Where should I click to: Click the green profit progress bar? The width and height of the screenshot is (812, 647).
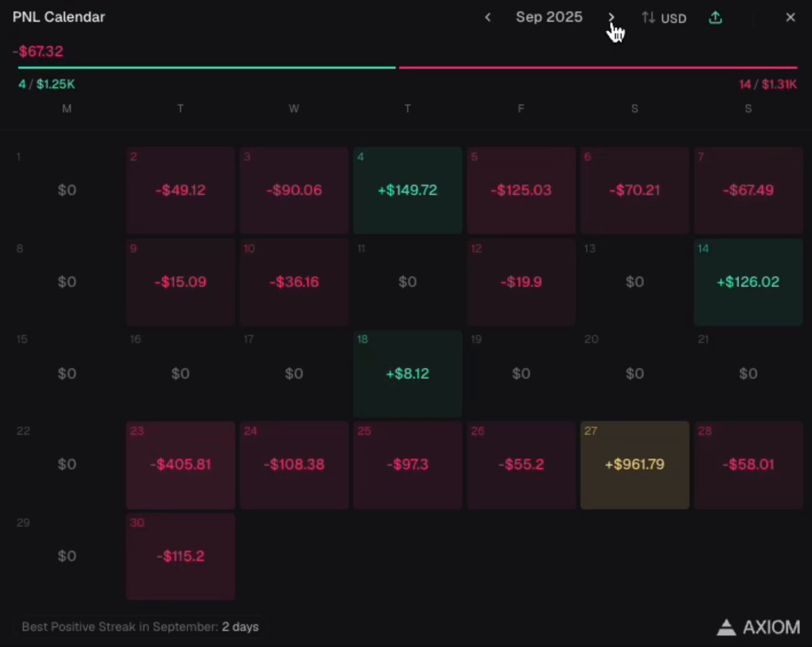pyautogui.click(x=207, y=67)
